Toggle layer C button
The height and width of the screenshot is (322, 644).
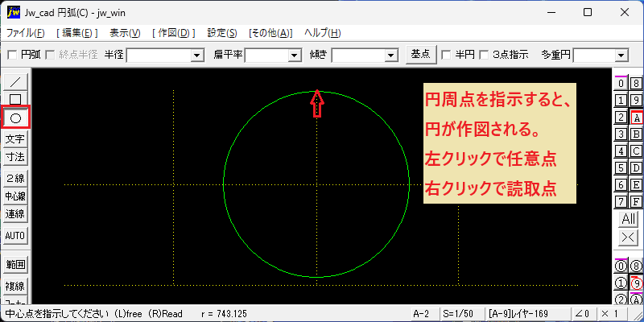pyautogui.click(x=636, y=151)
